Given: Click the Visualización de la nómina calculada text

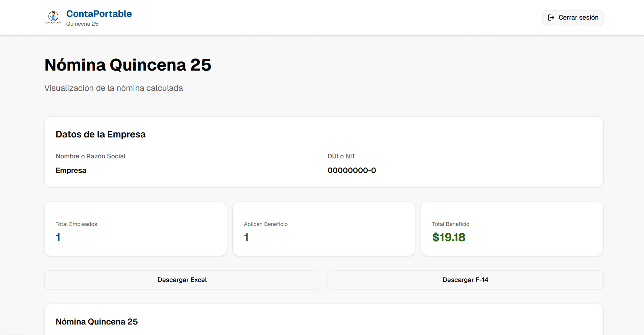Looking at the screenshot, I should pos(114,88).
